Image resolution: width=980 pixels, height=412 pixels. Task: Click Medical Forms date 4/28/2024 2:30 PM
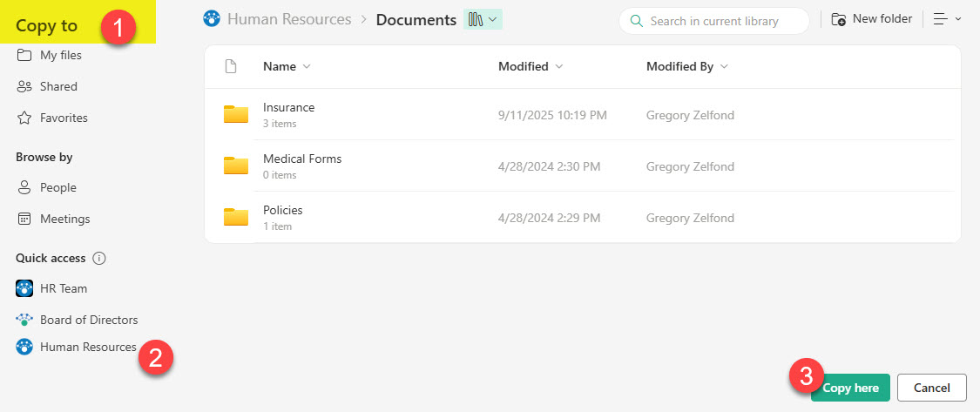pos(550,167)
